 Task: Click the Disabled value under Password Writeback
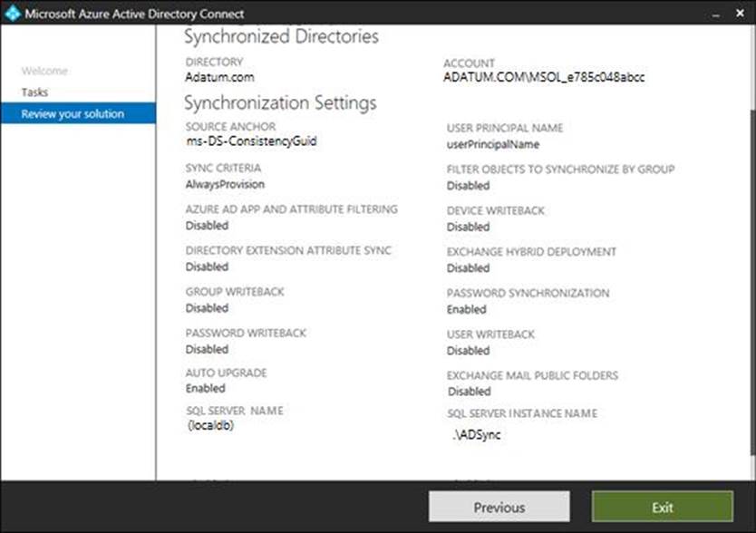pos(207,349)
